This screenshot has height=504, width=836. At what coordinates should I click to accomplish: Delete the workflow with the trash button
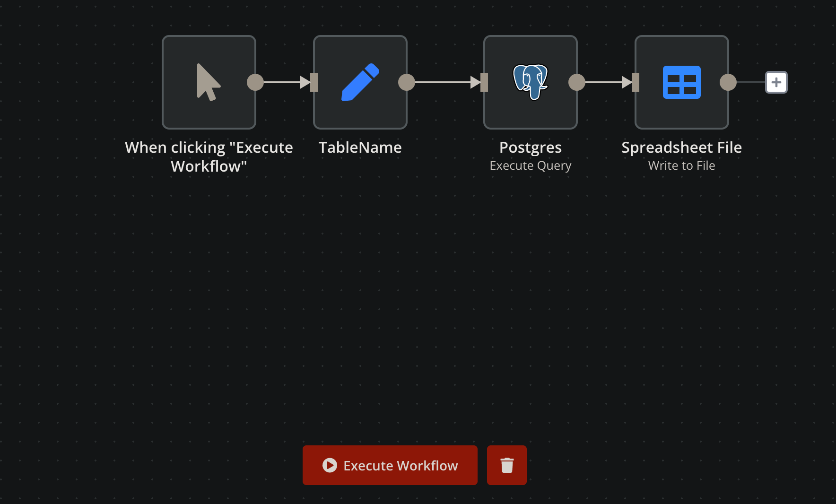[x=506, y=465]
